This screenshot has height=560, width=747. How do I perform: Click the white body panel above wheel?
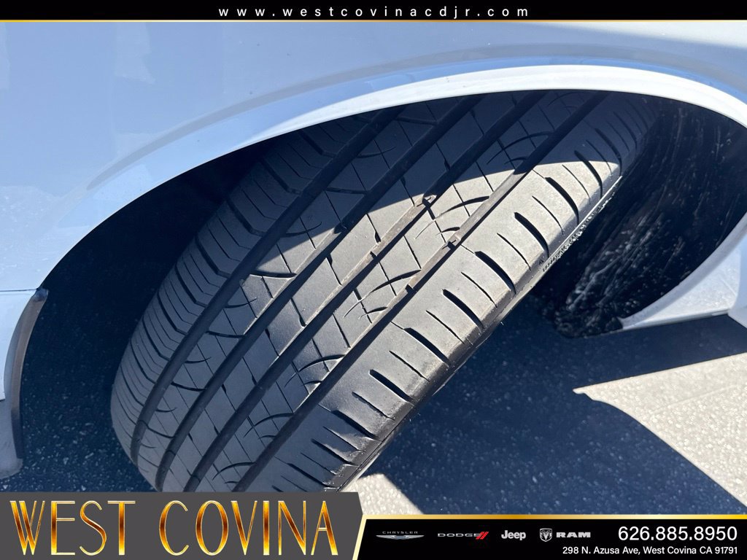tap(190, 71)
